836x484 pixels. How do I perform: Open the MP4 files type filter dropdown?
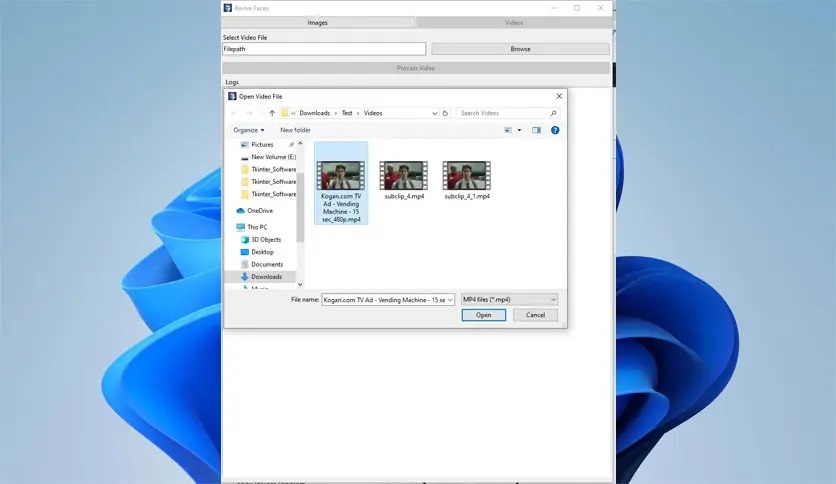pos(509,300)
